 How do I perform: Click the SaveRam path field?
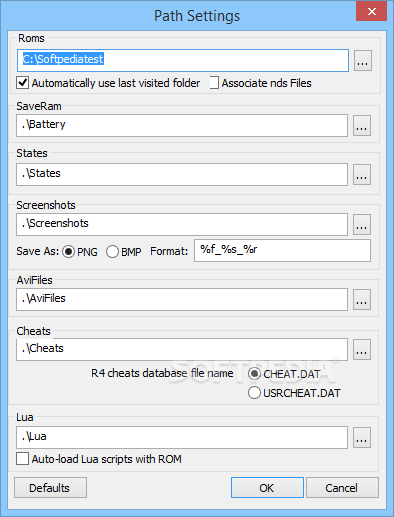pos(182,125)
